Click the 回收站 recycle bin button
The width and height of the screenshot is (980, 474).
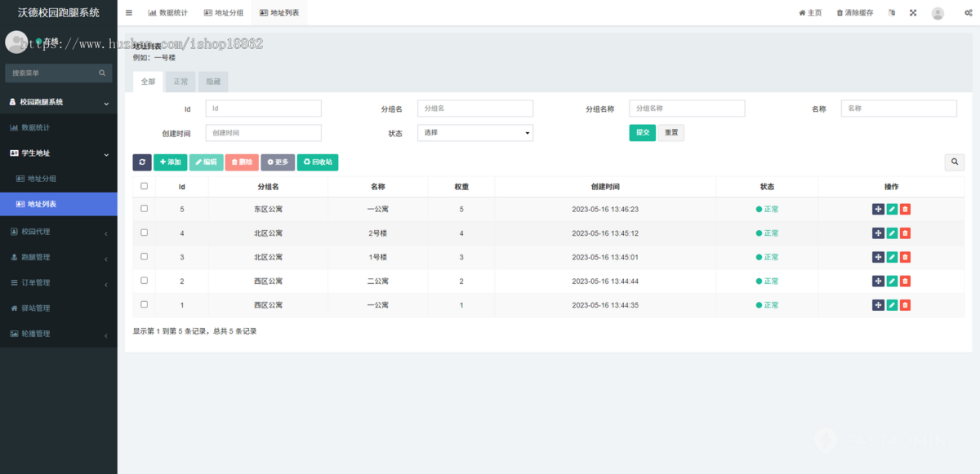coord(317,162)
